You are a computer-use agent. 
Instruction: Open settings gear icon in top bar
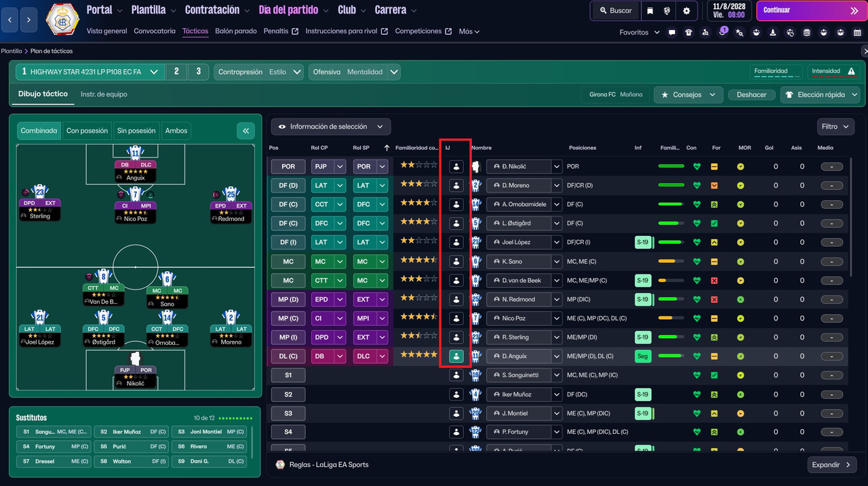click(686, 11)
